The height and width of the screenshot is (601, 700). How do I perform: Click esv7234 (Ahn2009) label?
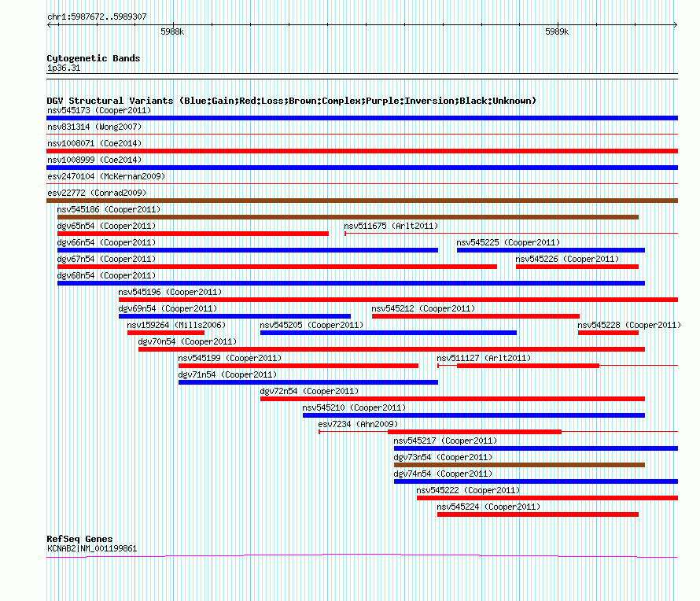[x=358, y=424]
